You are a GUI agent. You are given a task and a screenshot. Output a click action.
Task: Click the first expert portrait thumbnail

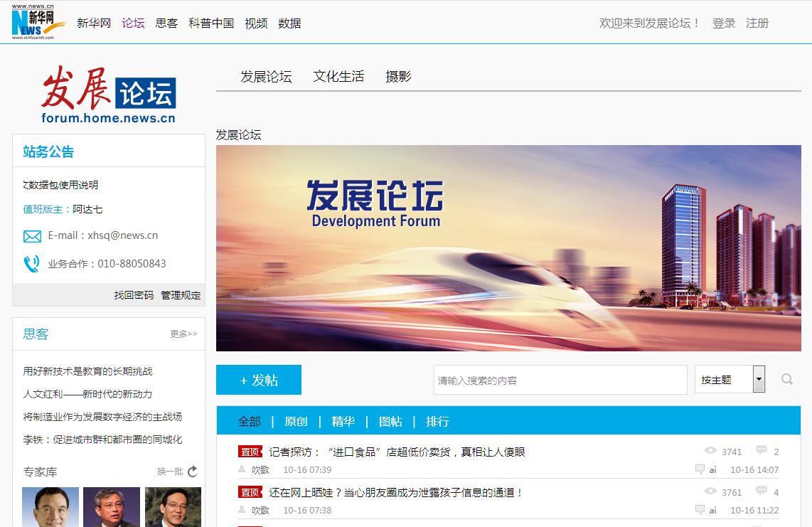50,506
